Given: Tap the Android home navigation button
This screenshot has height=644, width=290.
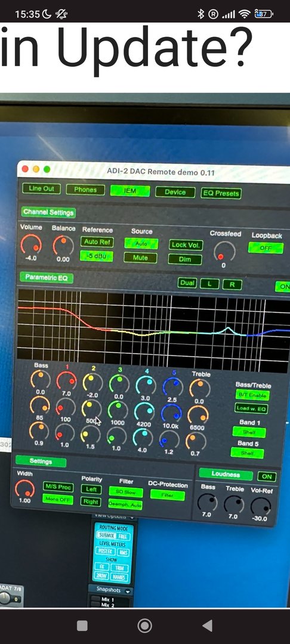Looking at the screenshot, I should pyautogui.click(x=144, y=626).
